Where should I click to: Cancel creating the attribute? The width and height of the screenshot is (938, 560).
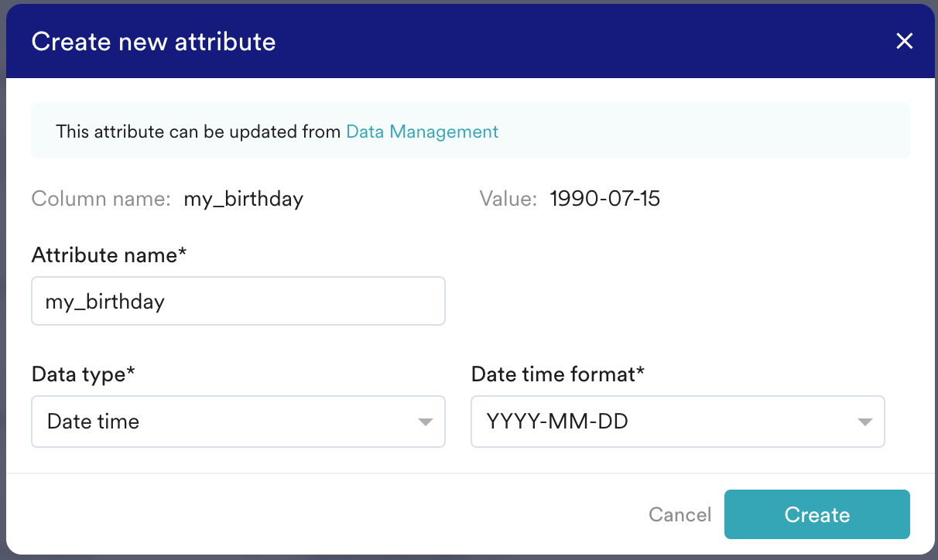click(x=680, y=515)
